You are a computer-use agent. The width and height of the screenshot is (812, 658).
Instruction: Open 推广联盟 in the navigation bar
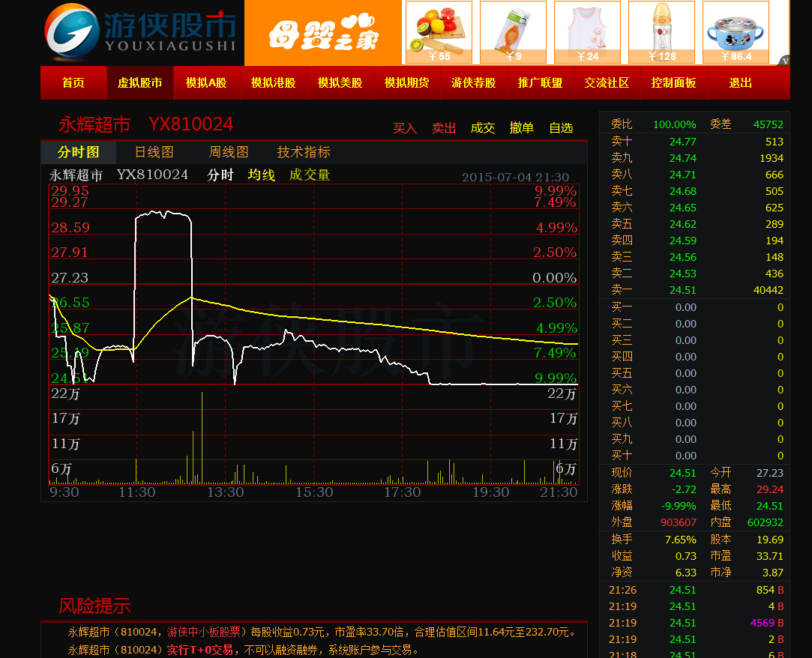click(x=540, y=83)
